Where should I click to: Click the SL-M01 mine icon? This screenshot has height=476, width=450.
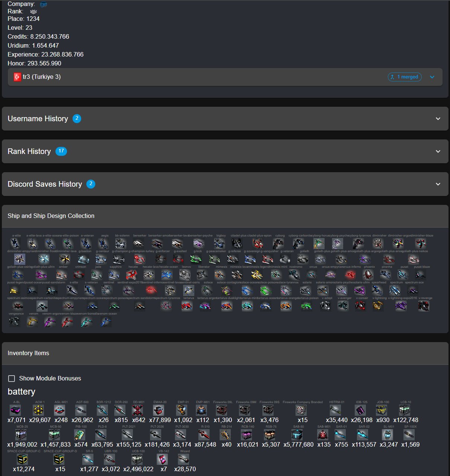[x=388, y=435]
